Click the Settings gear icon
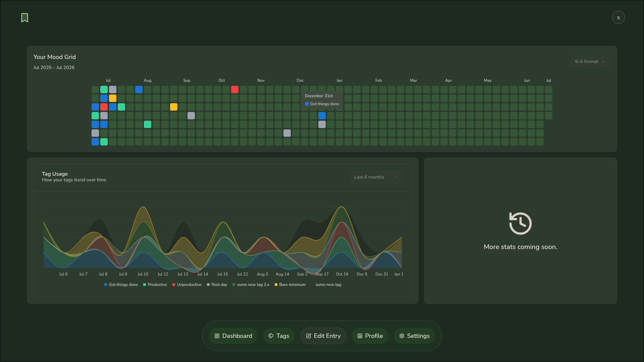 click(402, 336)
